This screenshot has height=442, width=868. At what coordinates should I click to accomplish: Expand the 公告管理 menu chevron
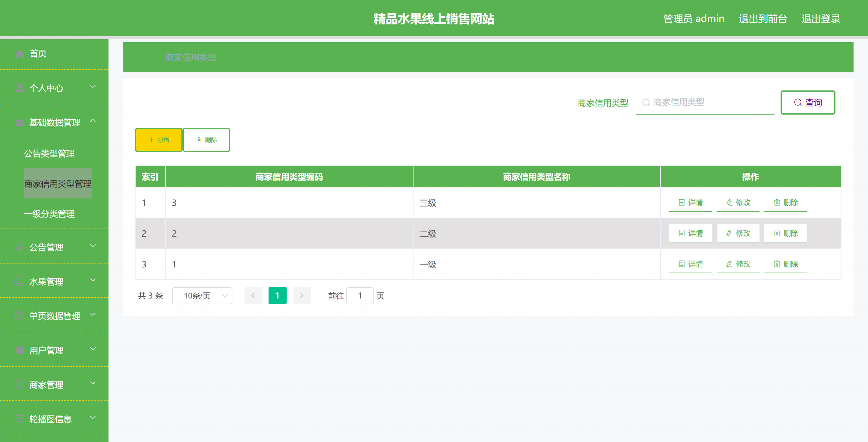pos(93,246)
